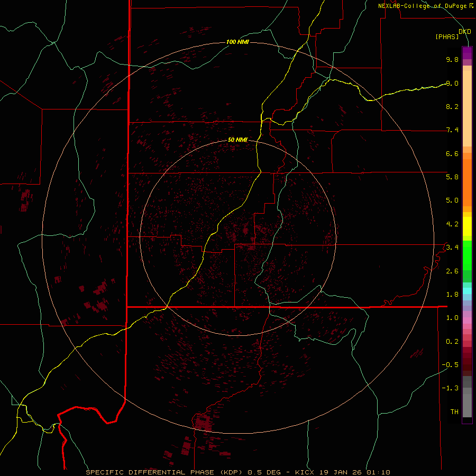Click the NEXLAB-College of DuPage title text
The image size is (476, 476).
point(423,6)
